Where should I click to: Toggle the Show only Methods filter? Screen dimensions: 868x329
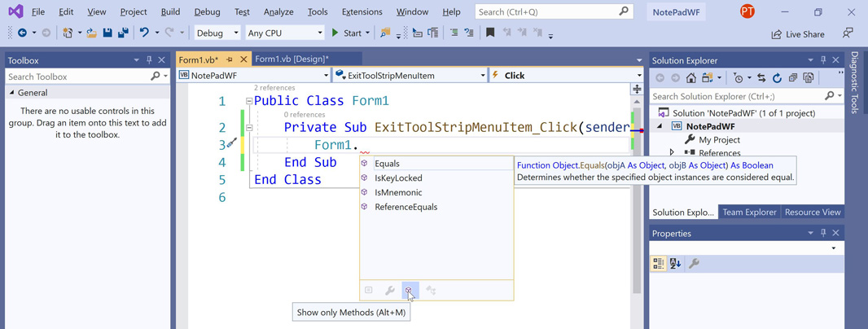pos(410,291)
